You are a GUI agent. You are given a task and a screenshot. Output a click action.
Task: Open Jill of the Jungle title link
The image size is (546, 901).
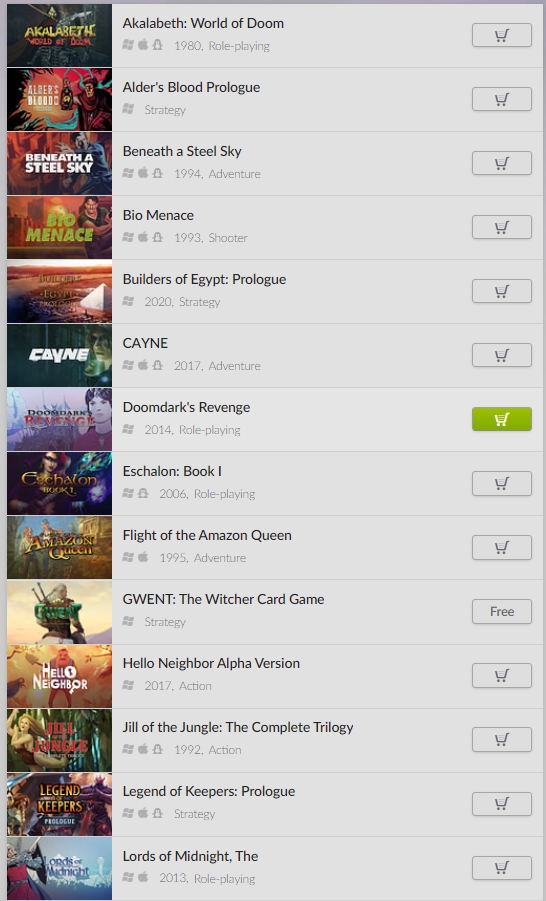(238, 727)
